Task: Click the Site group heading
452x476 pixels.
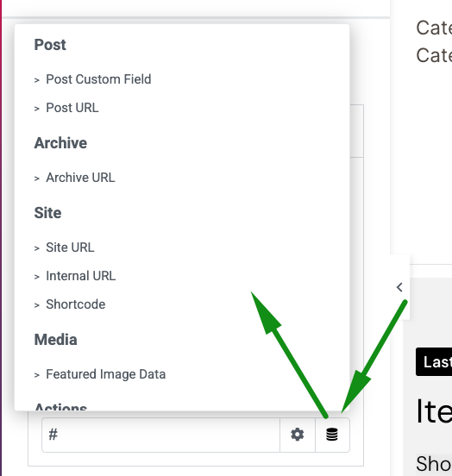Action: 47,213
